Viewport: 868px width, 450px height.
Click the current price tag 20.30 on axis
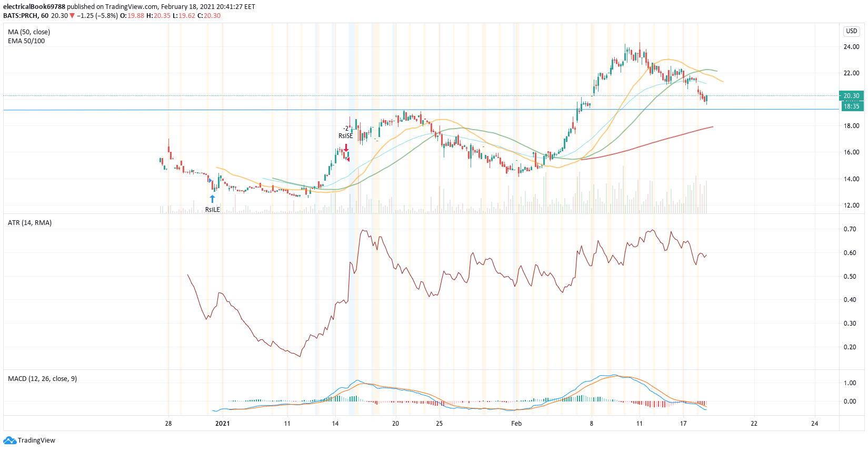click(x=851, y=96)
